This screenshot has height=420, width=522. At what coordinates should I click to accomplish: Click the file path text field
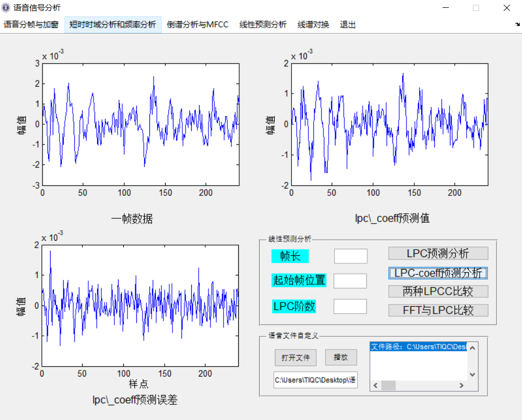tap(315, 380)
